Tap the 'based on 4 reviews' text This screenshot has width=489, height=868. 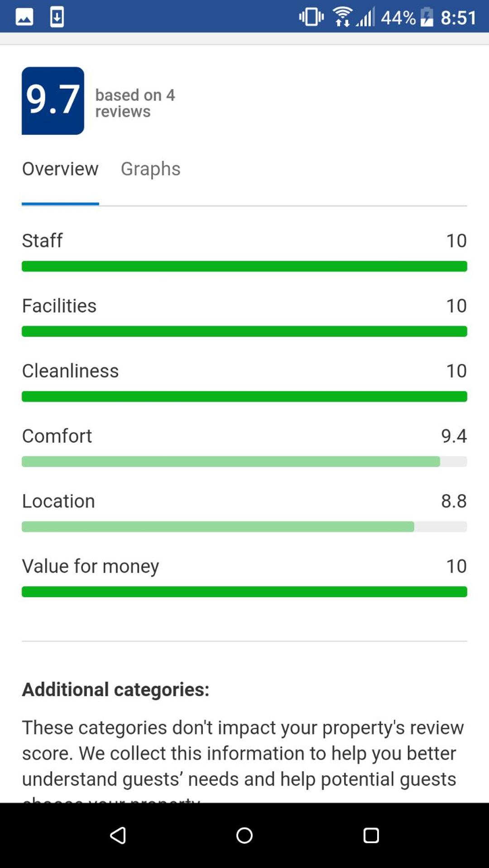(x=135, y=103)
